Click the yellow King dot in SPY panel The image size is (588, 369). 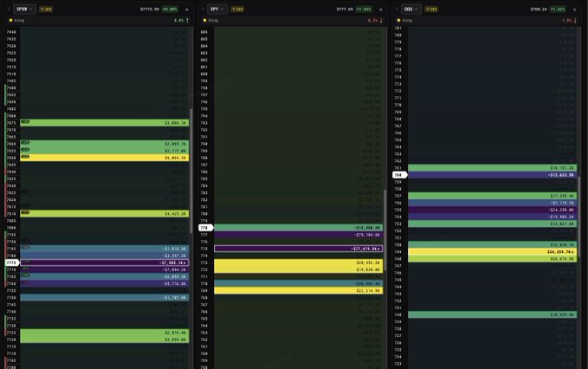coord(204,20)
